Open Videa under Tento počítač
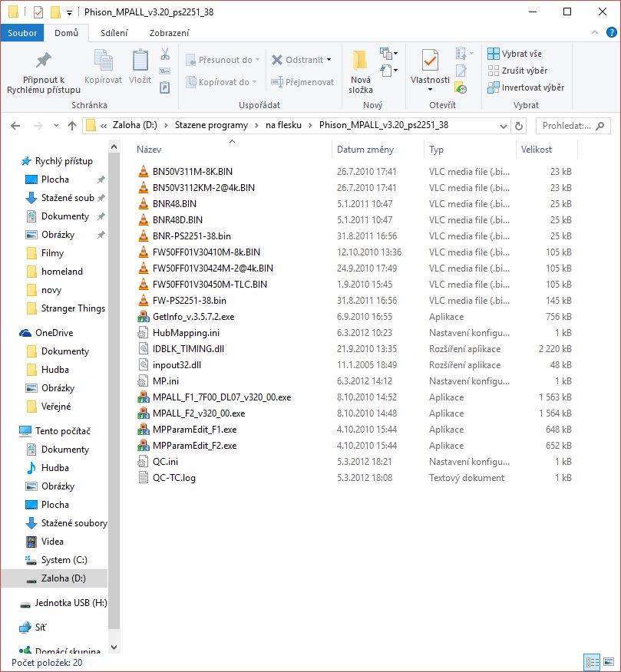 coord(52,542)
